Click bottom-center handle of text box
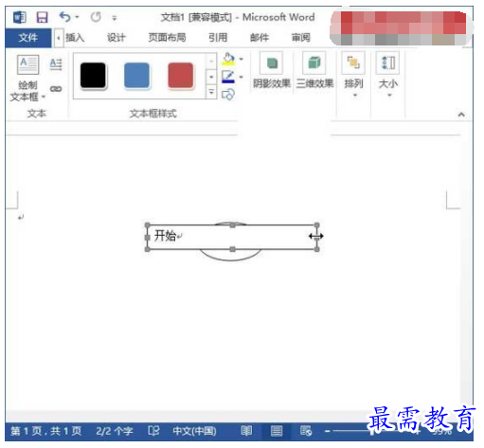The image size is (484, 448). (x=233, y=249)
